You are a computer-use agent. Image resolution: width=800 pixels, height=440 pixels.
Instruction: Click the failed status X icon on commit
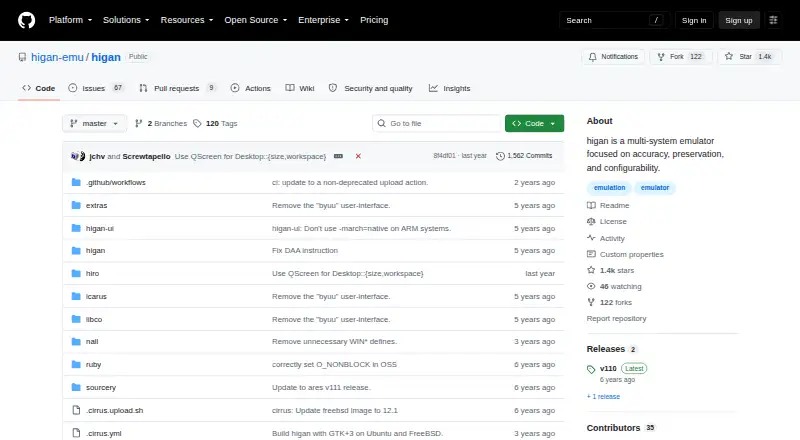(358, 156)
